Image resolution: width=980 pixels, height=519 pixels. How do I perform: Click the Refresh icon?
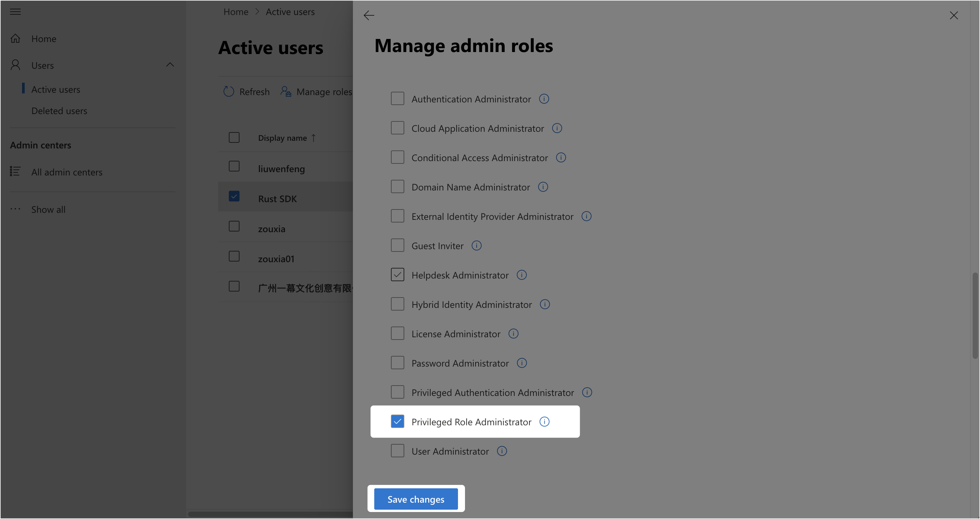pos(228,91)
